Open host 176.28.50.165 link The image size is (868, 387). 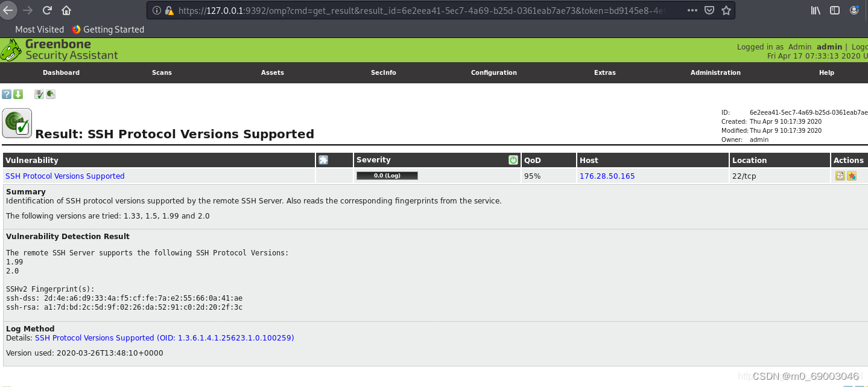coord(607,176)
